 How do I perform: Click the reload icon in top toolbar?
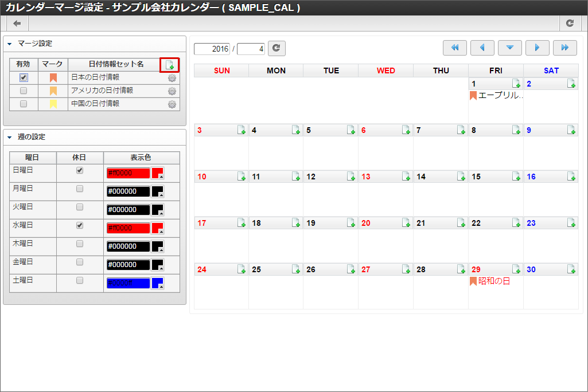570,23
